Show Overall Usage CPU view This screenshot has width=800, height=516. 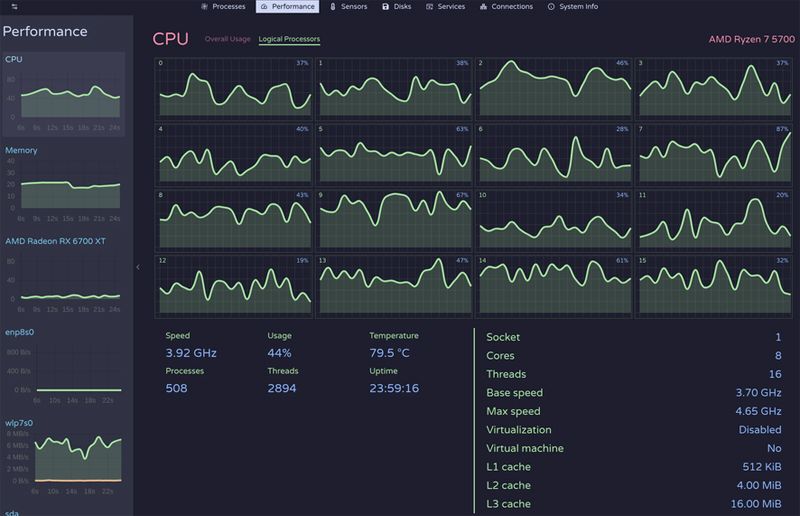pyautogui.click(x=228, y=39)
